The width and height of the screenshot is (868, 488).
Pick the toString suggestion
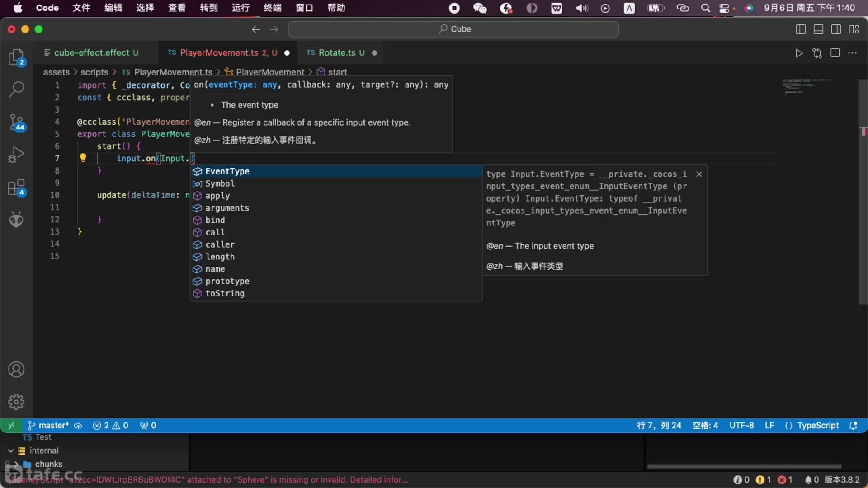tap(336, 293)
